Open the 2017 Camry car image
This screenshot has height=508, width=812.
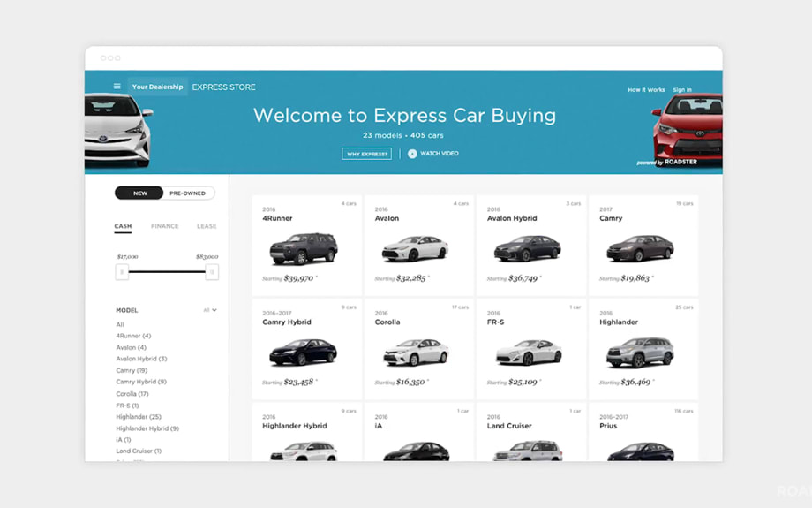coord(640,248)
